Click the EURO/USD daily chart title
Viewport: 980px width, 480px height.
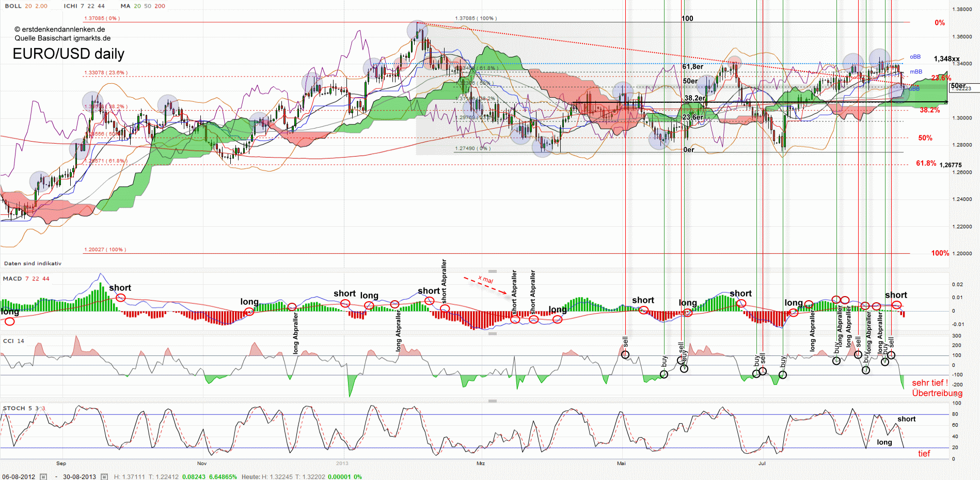(69, 54)
